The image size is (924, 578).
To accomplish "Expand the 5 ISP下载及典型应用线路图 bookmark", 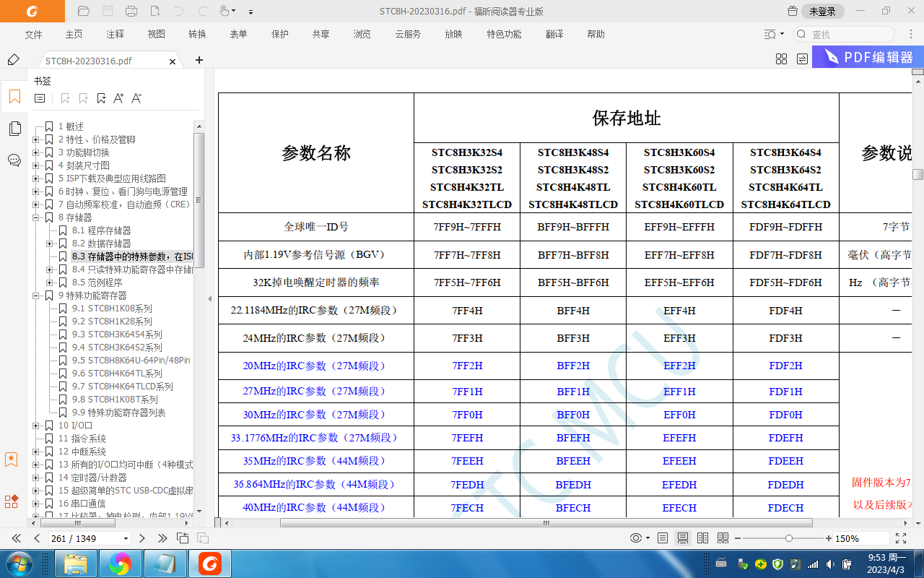I will coord(36,178).
